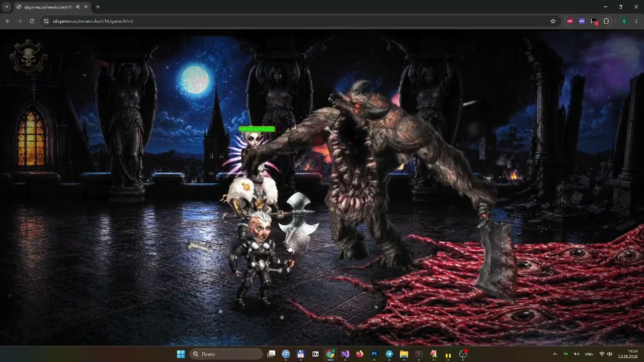644x362 pixels.
Task: Open File Explorer from the taskbar
Action: [x=404, y=354]
